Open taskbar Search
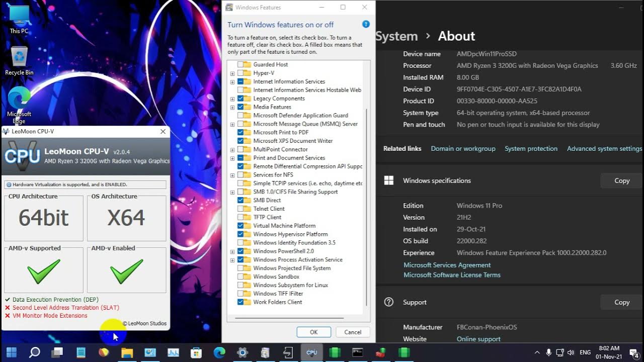This screenshot has height=362, width=644. (34, 352)
